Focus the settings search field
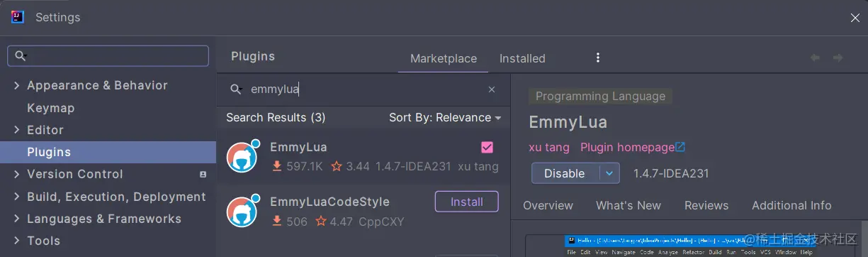 pyautogui.click(x=108, y=55)
